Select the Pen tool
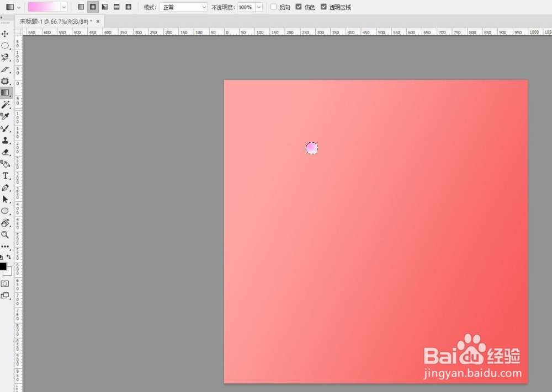This screenshot has height=392, width=552. coord(5,188)
